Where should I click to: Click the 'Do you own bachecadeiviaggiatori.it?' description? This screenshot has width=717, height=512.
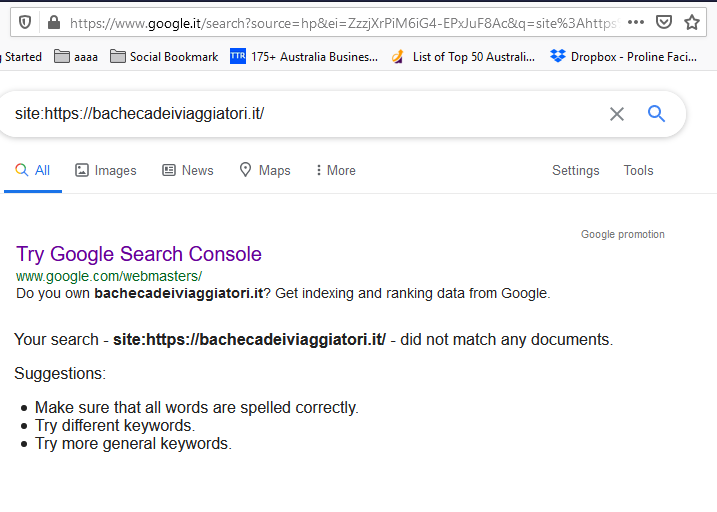pyautogui.click(x=283, y=293)
